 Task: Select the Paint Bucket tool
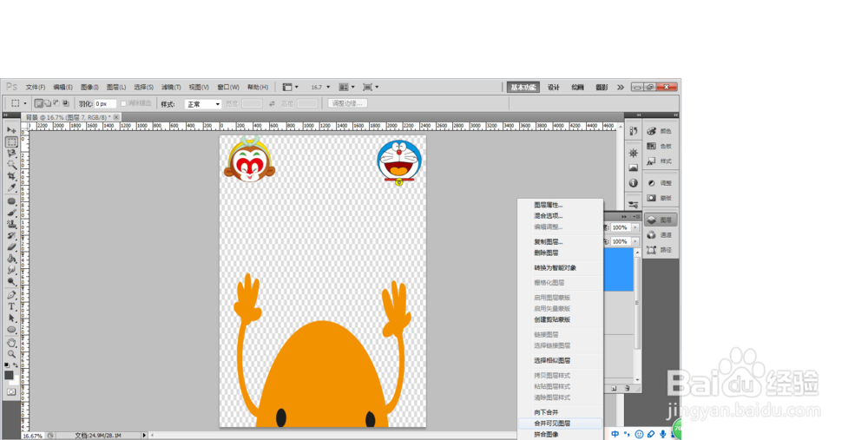[11, 259]
